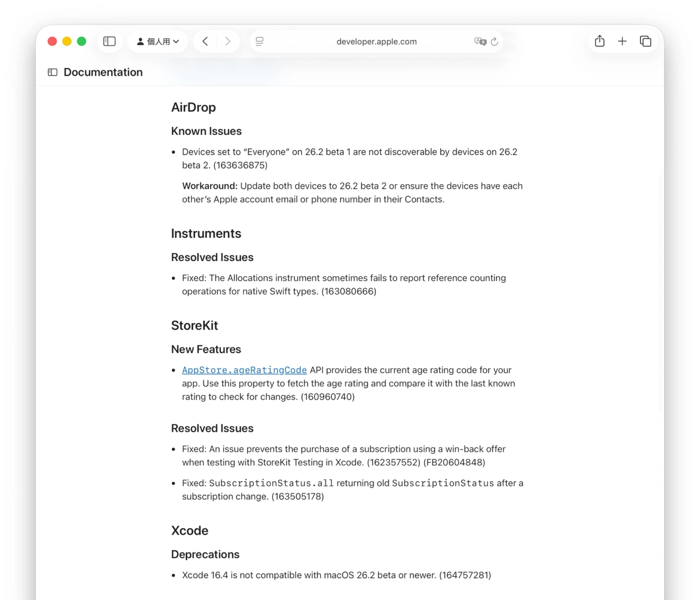
Task: Toggle the Safari sidebar
Action: click(109, 41)
